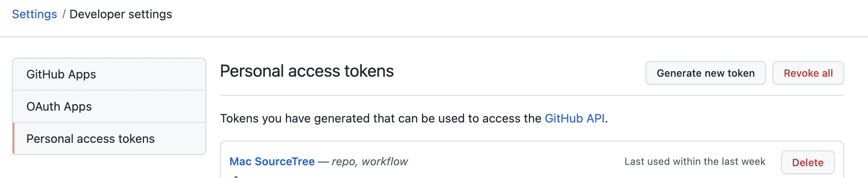Open the Mac SourceTree token
The image size is (868, 178).
click(x=272, y=162)
